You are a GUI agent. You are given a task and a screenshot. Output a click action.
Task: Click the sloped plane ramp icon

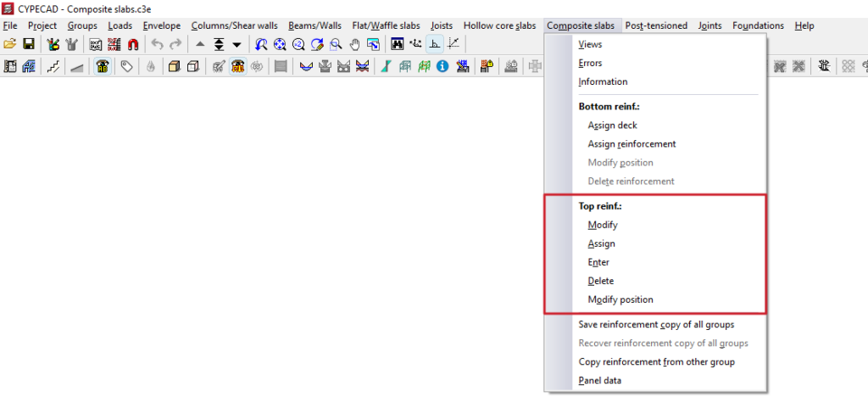pyautogui.click(x=77, y=67)
